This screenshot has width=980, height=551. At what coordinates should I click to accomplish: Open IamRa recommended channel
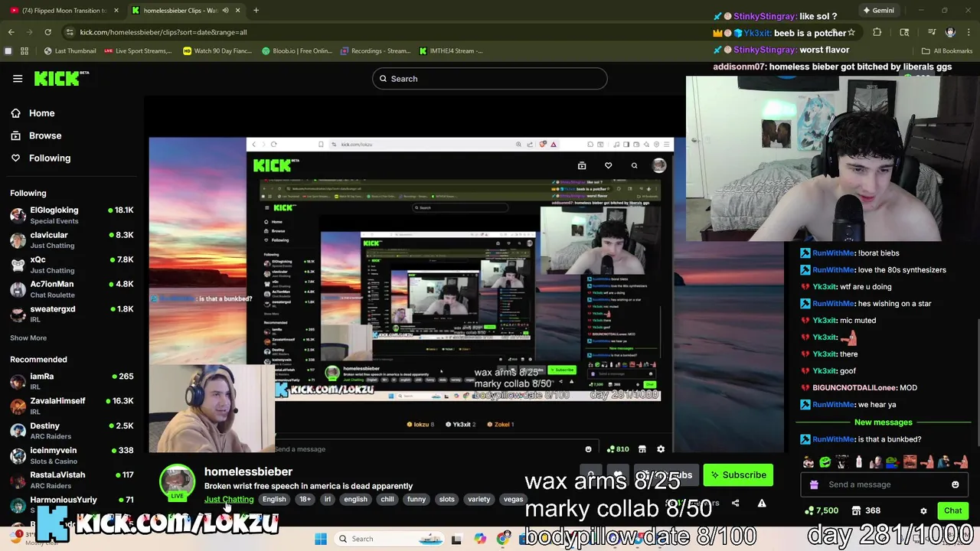coord(71,381)
